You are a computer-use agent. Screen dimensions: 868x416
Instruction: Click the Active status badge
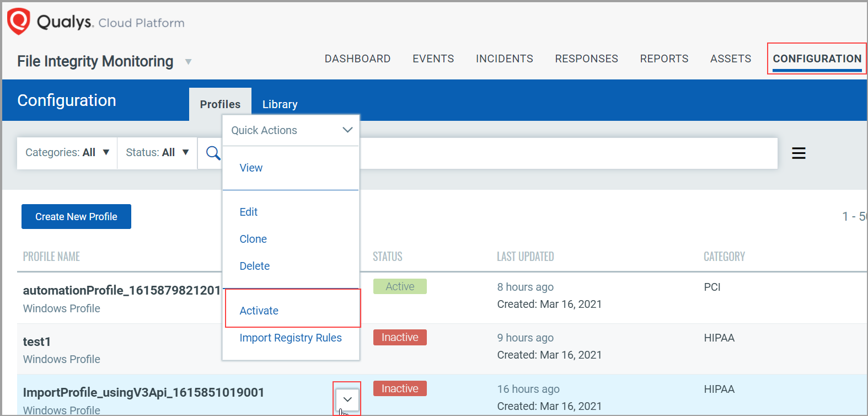click(x=400, y=286)
